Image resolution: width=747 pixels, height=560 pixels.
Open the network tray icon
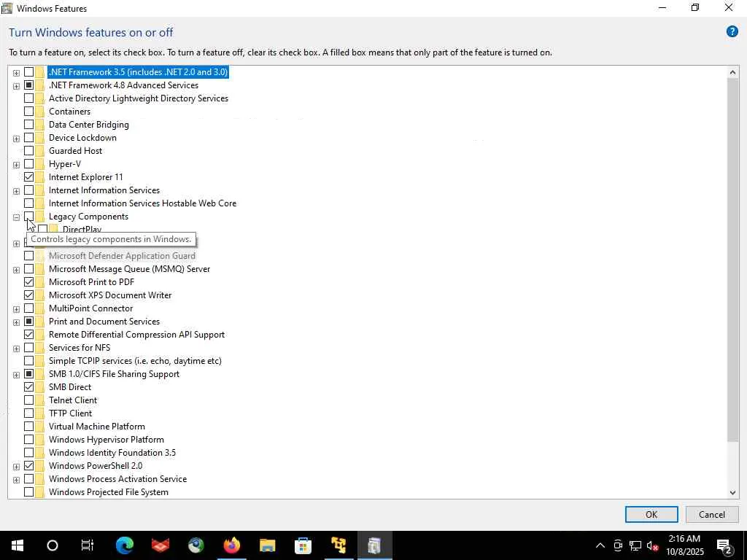click(635, 545)
